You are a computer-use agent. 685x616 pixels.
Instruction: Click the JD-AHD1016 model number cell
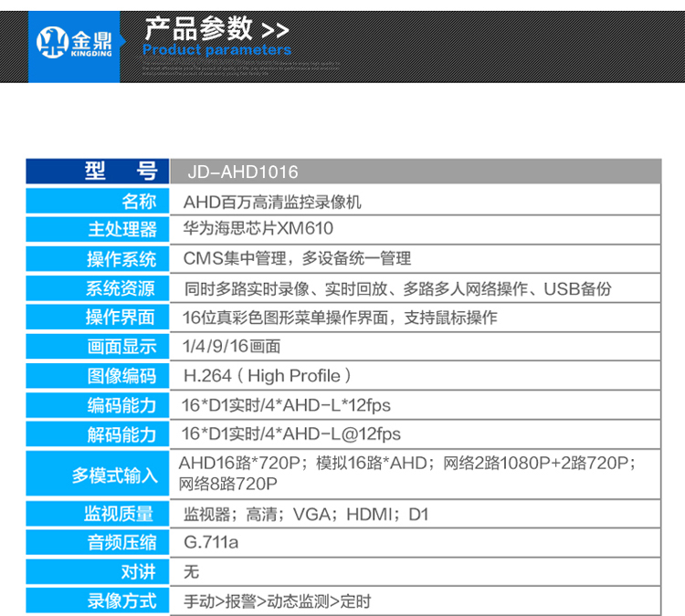[242, 172]
